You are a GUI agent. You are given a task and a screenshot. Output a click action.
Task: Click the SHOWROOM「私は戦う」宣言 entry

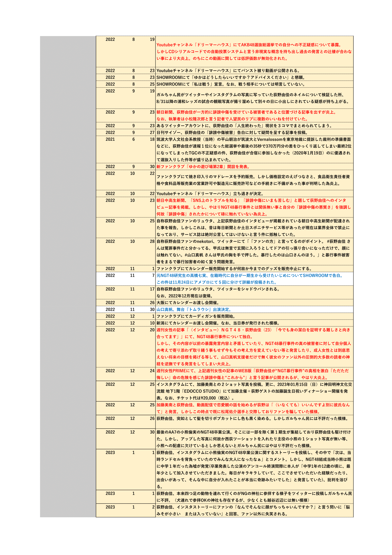click(254, 84)
